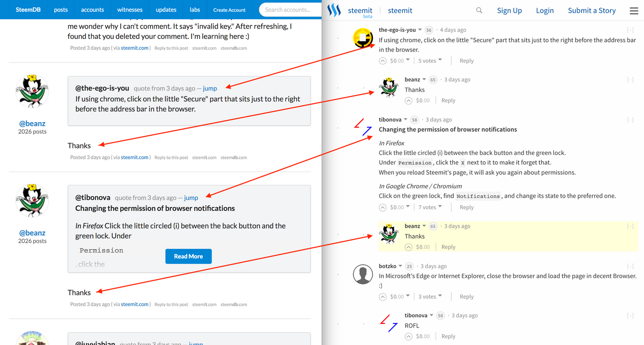644x345 pixels.
Task: Open the 5 votes dropdown
Action: pyautogui.click(x=429, y=60)
